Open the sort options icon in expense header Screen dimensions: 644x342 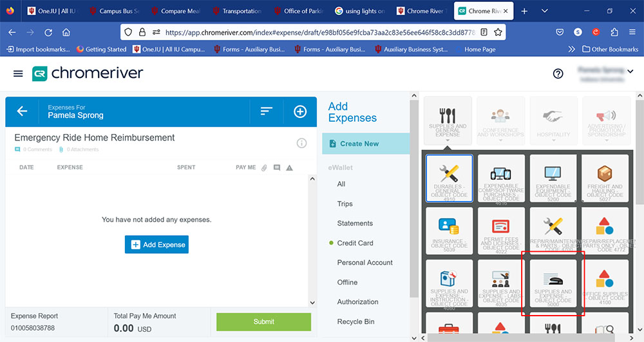(266, 111)
